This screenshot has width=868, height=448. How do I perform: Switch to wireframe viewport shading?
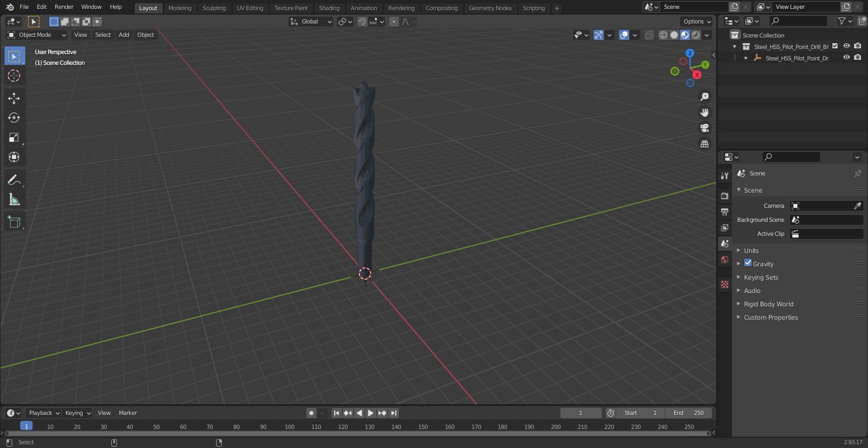(x=663, y=35)
